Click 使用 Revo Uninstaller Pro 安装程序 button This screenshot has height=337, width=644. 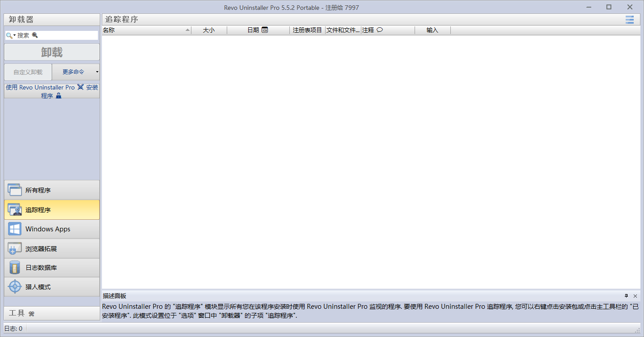pyautogui.click(x=52, y=91)
